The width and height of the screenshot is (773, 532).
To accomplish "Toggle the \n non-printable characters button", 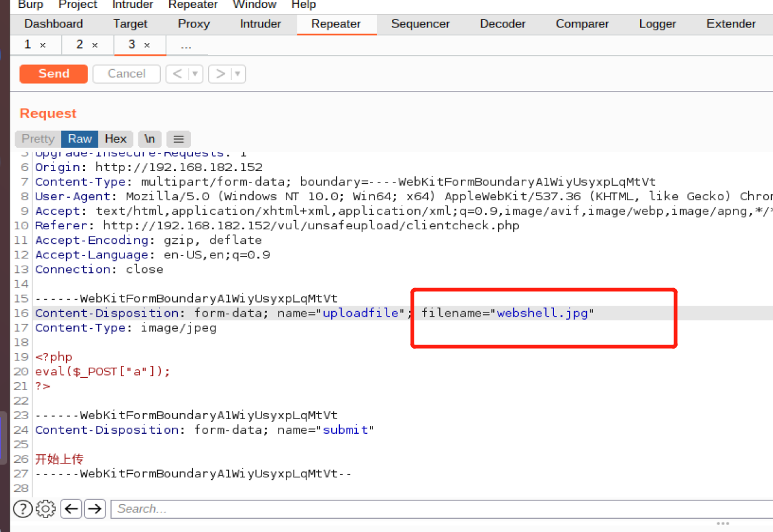I will point(149,139).
